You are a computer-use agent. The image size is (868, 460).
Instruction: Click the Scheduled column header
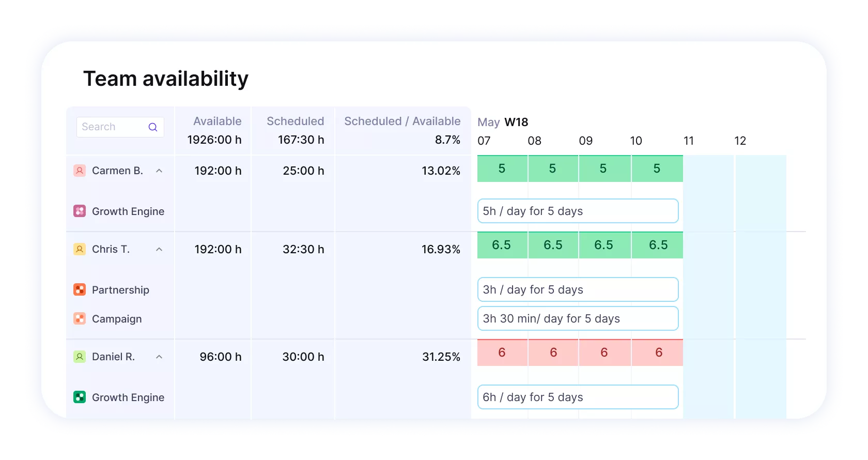pyautogui.click(x=295, y=121)
